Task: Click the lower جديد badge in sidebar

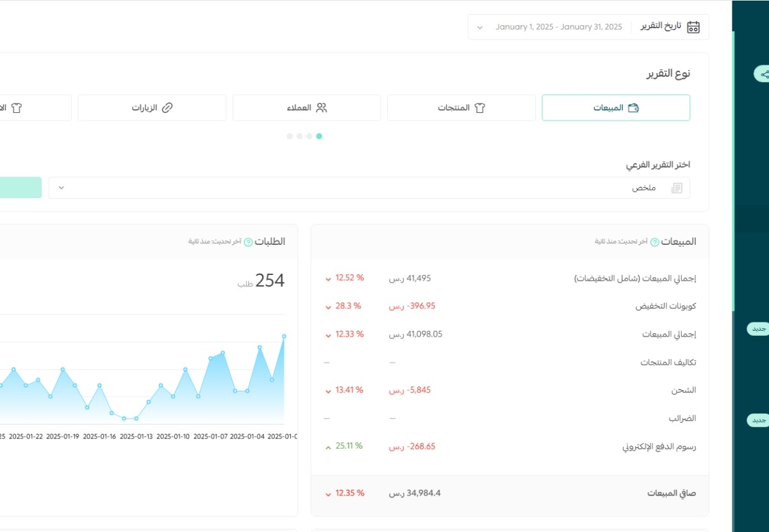Action: [757, 420]
